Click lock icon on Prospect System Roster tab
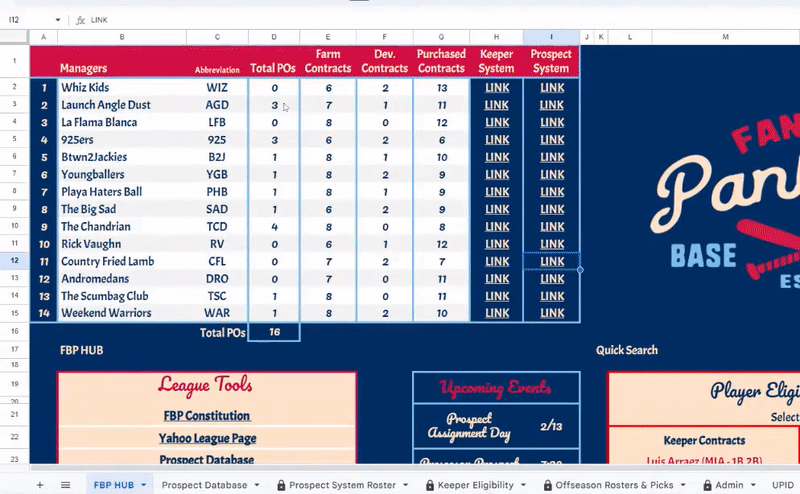The height and width of the screenshot is (494, 800). (x=281, y=485)
